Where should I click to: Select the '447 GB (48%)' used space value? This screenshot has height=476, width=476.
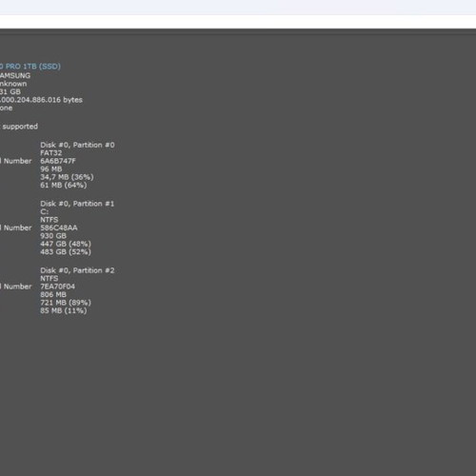66,244
